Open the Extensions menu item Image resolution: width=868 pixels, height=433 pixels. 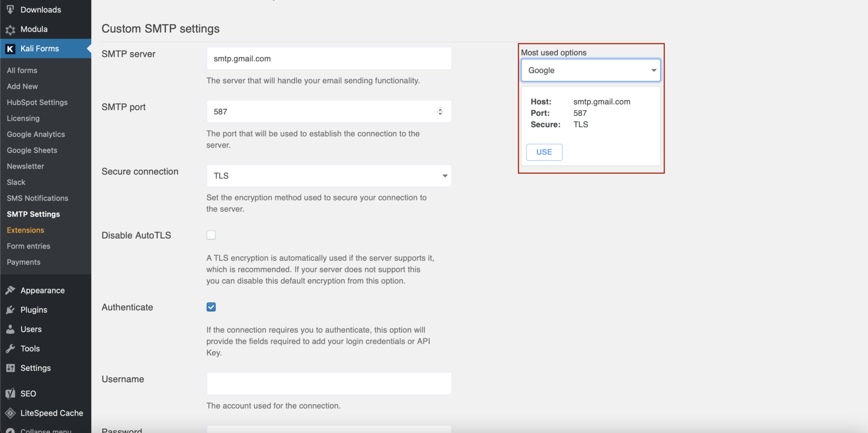tap(25, 230)
